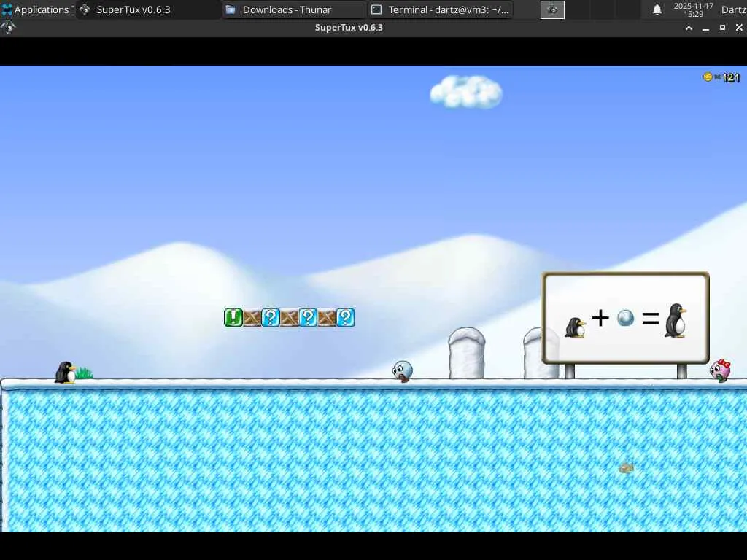The height and width of the screenshot is (560, 747).
Task: Click the green exclamation info block
Action: [233, 317]
